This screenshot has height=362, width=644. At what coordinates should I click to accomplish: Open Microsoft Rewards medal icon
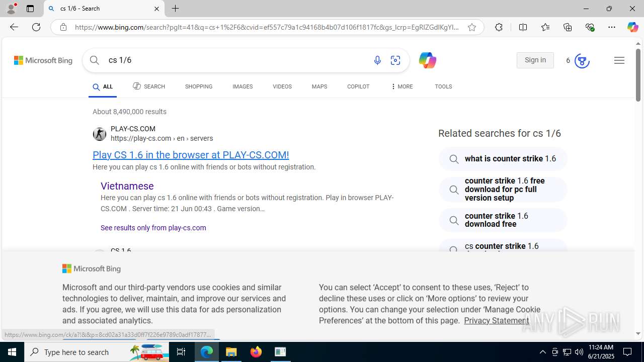582,61
